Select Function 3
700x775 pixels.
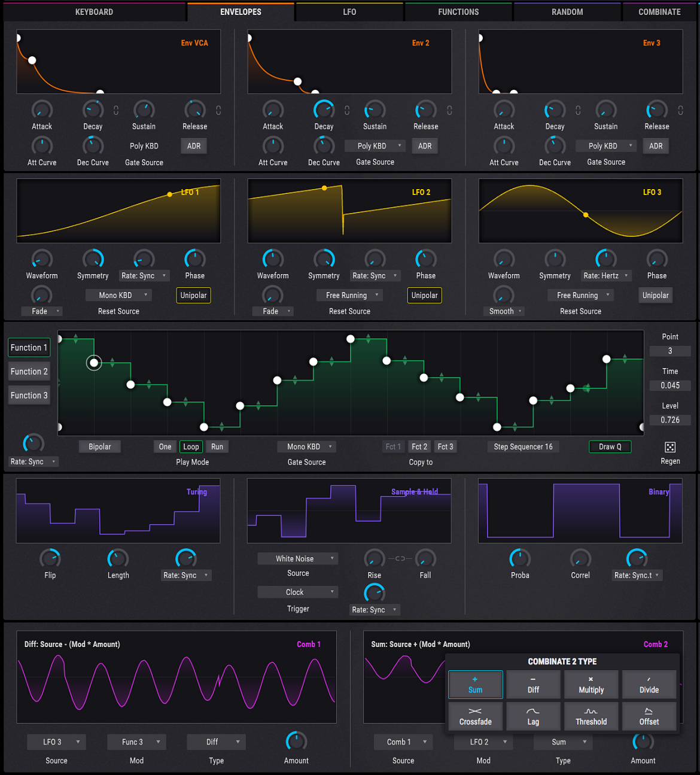(29, 396)
